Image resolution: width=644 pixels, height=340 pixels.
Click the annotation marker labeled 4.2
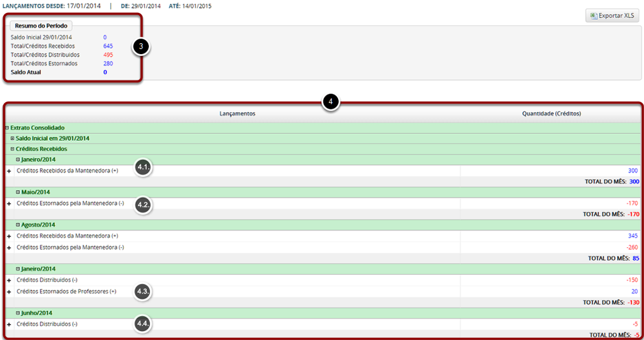(144, 205)
